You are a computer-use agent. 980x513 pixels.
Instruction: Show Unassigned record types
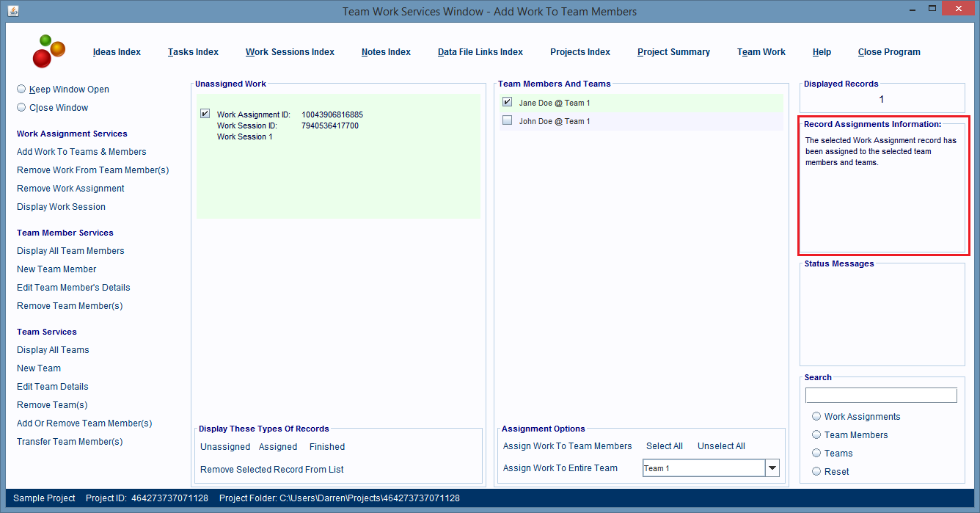tap(225, 447)
